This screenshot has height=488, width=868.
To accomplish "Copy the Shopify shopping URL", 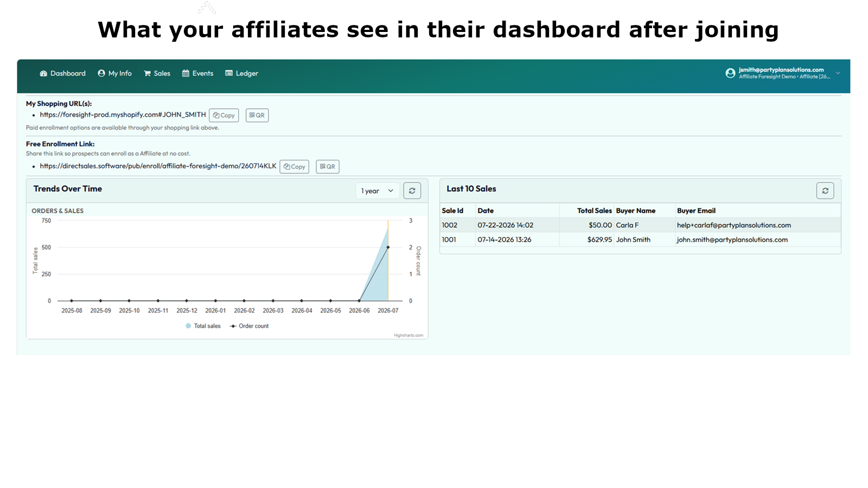I will click(x=224, y=115).
